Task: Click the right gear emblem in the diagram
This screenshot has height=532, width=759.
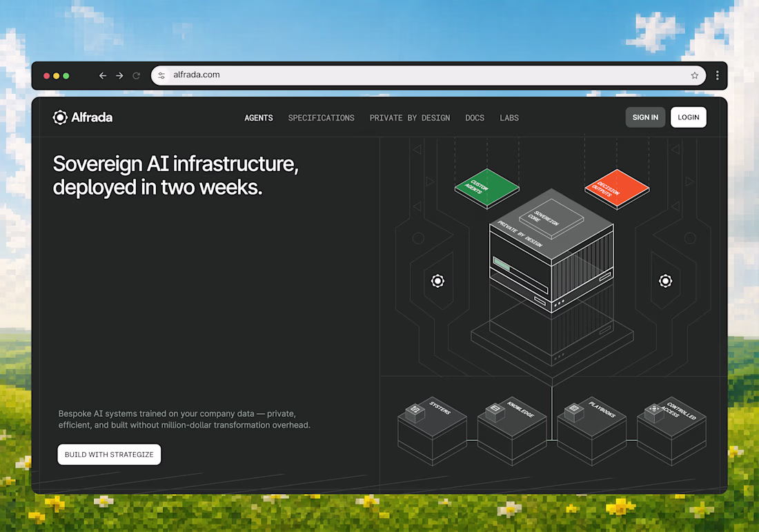Action: (x=666, y=281)
